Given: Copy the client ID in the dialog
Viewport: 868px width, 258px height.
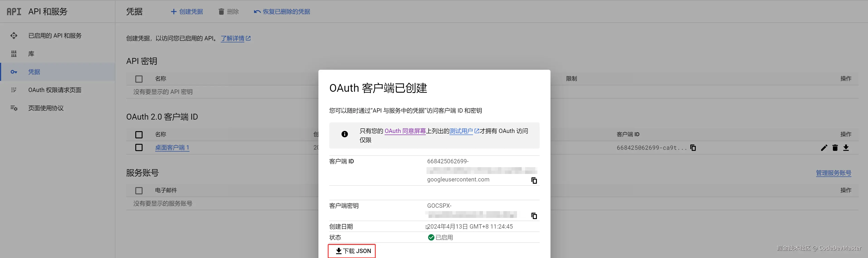Looking at the screenshot, I should pos(534,181).
